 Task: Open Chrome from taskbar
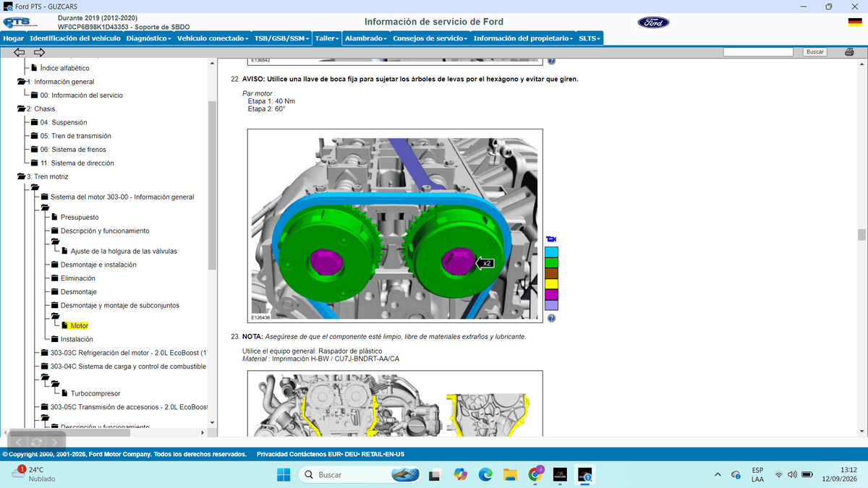[x=536, y=474]
